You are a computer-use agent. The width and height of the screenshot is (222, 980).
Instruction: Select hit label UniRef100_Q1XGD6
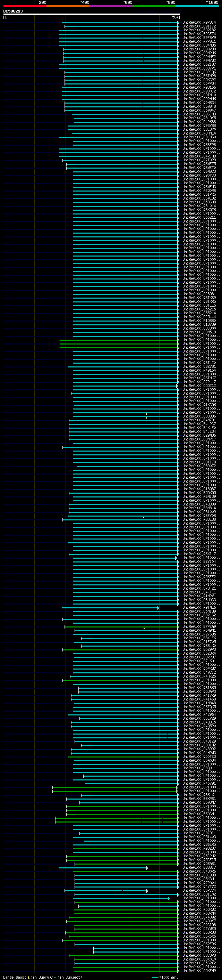199,404
